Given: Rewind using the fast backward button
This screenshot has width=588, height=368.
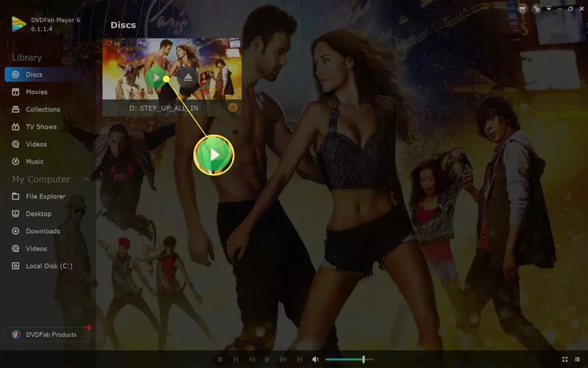Looking at the screenshot, I should pos(252,359).
